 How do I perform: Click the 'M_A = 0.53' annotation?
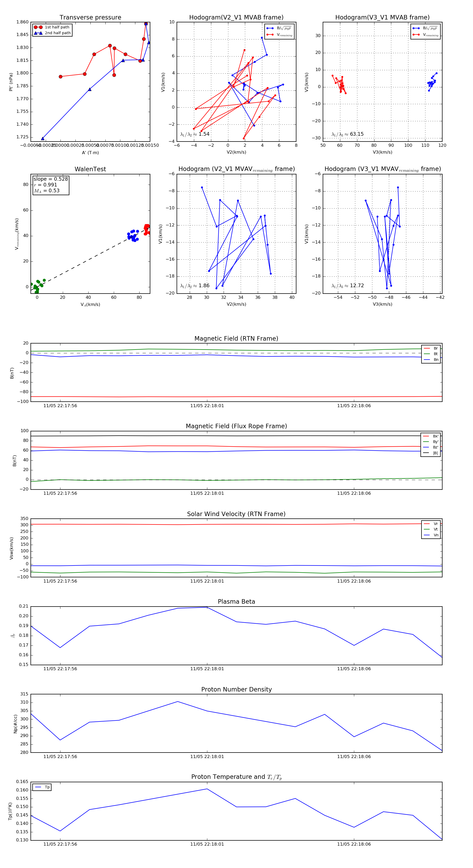click(x=47, y=191)
